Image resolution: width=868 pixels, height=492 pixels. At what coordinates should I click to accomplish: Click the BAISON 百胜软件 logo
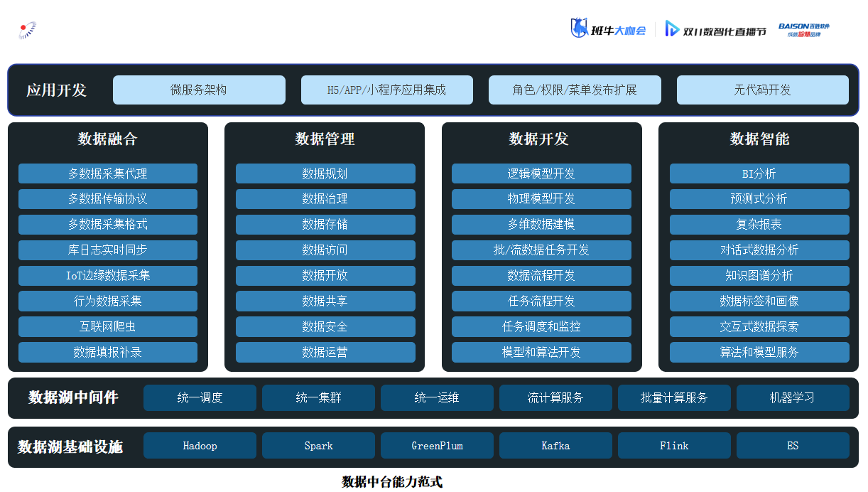(804, 29)
